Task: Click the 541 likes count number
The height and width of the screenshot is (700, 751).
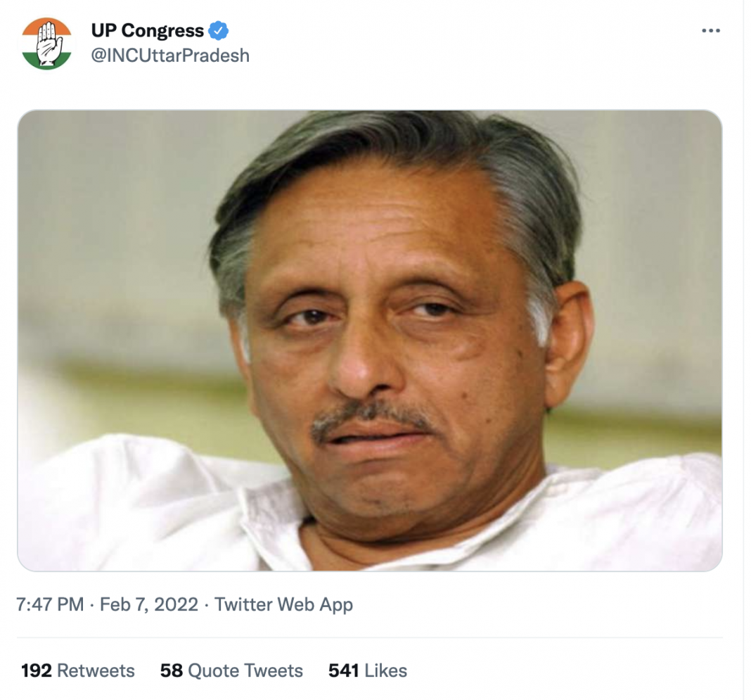Action: coord(343,670)
